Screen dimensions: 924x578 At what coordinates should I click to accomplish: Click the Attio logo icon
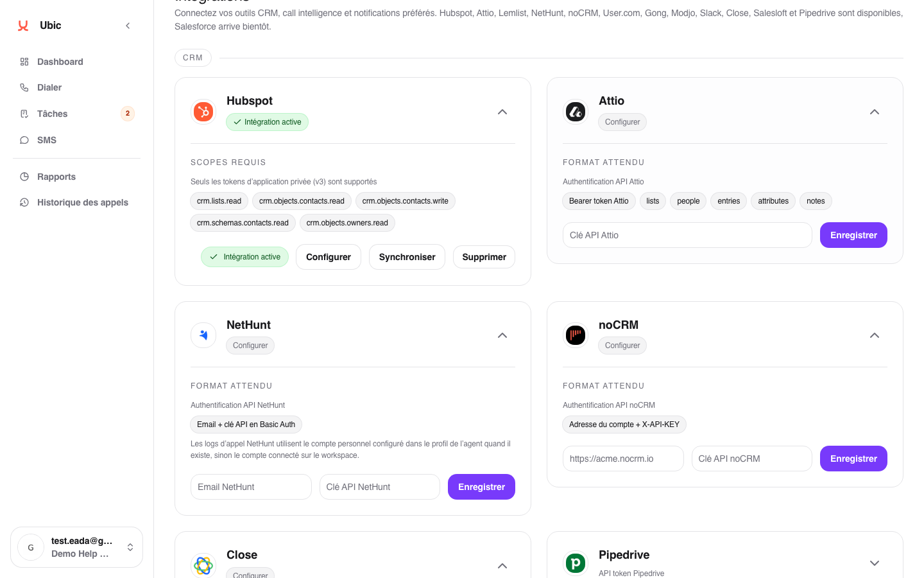(x=576, y=112)
